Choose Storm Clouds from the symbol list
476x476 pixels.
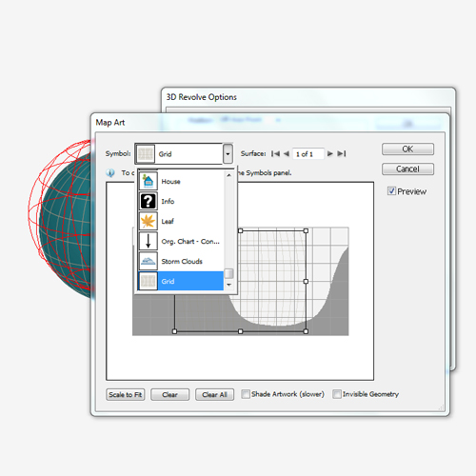181,261
